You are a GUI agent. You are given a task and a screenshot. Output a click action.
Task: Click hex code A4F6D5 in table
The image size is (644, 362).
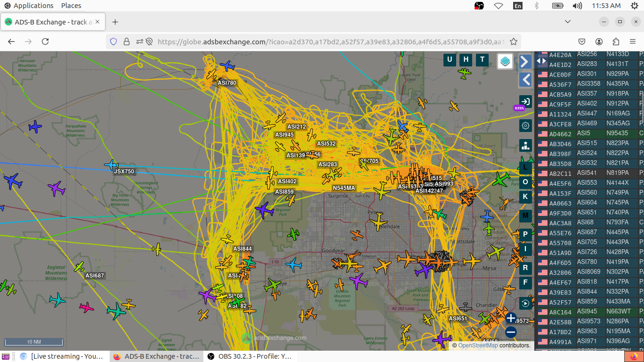(560, 263)
